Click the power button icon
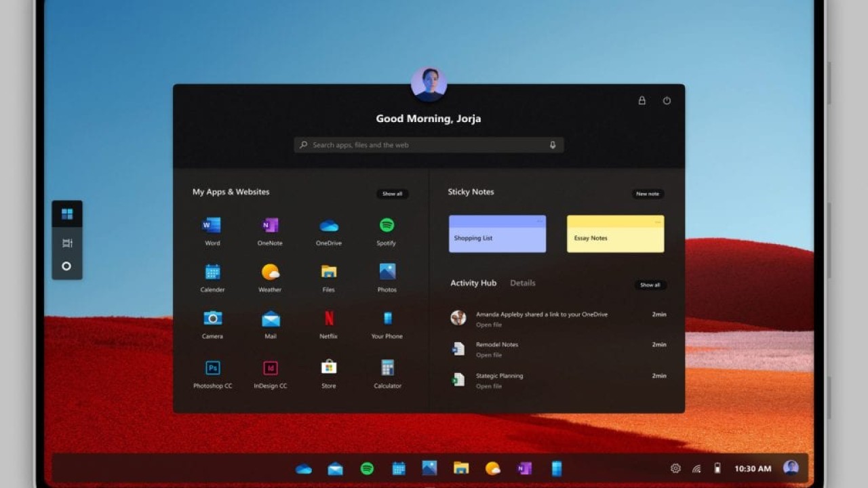868x488 pixels. point(667,100)
